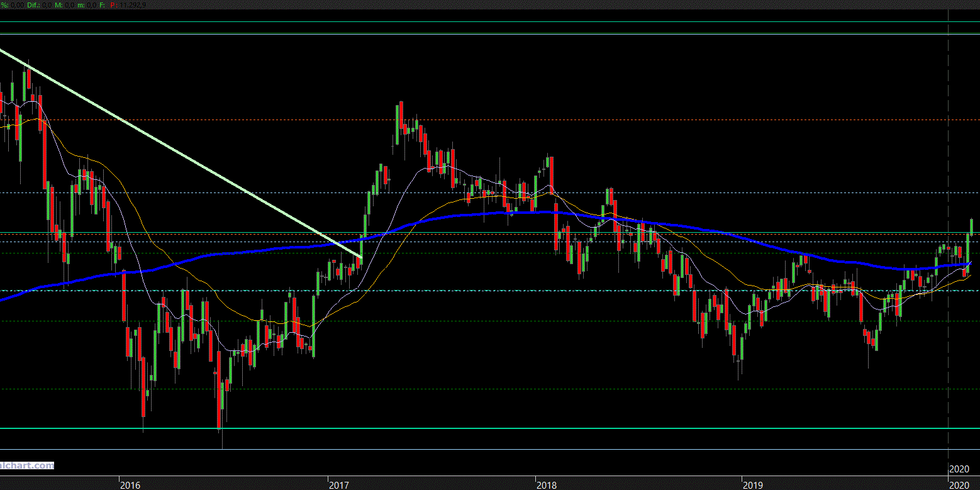Click the 2018 label on time axis

coord(546,485)
